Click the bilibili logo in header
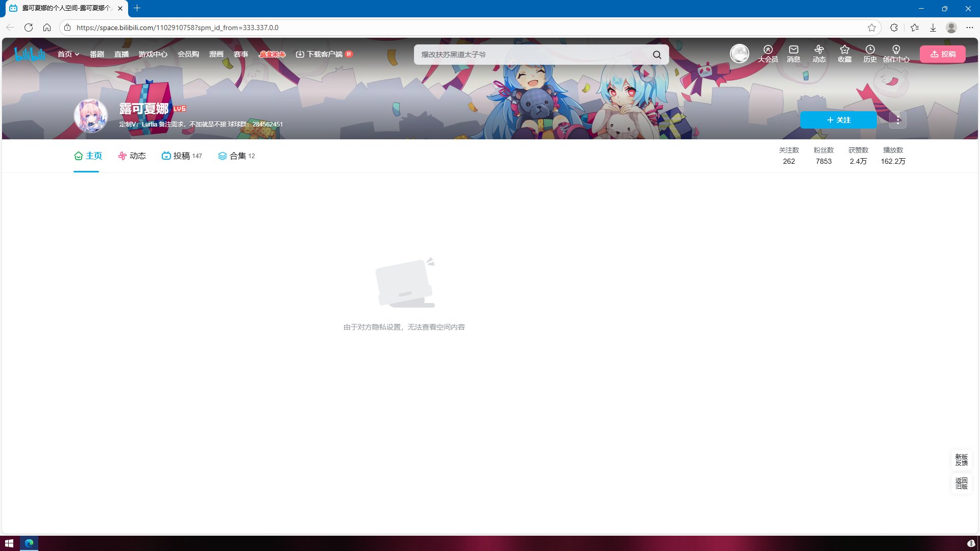 [x=30, y=54]
